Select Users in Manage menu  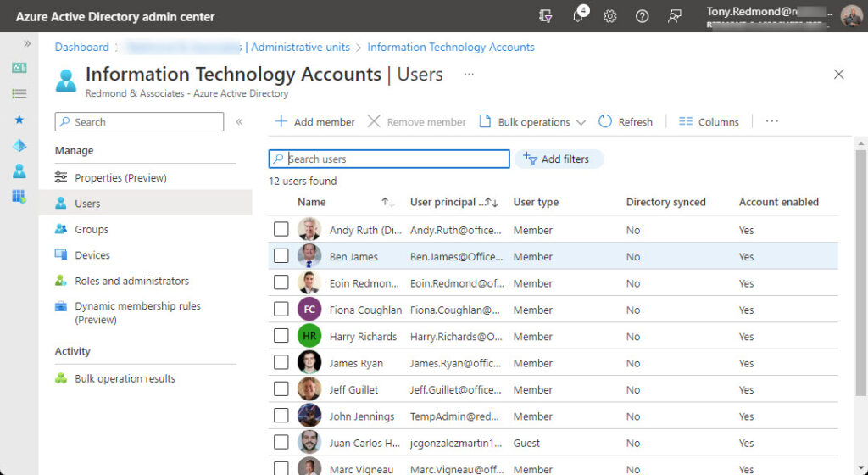[x=146, y=204]
